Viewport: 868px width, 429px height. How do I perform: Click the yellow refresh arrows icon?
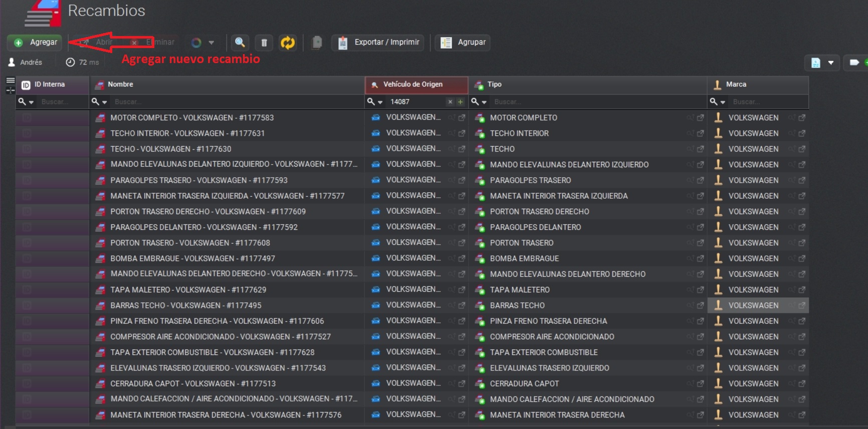pos(288,43)
